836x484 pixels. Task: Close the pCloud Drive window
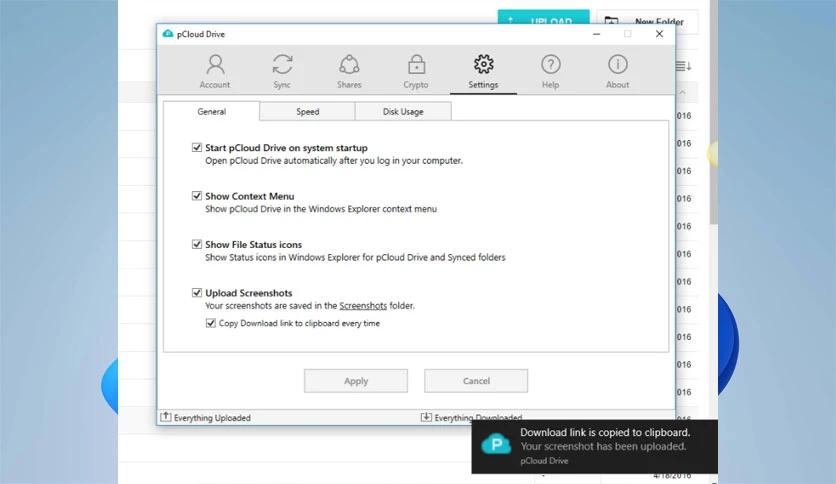click(x=660, y=34)
